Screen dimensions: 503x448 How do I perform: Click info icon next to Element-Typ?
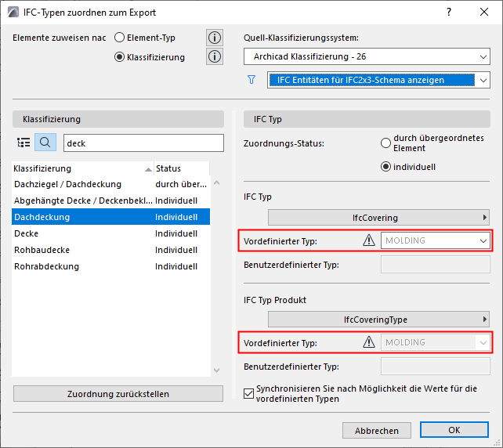215,38
